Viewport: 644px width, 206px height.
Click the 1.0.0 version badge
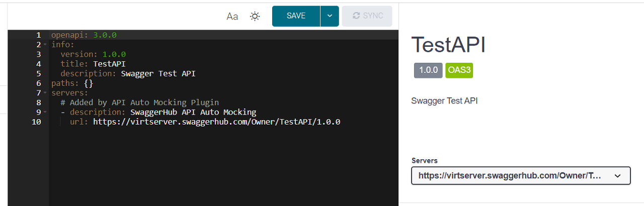(x=428, y=70)
